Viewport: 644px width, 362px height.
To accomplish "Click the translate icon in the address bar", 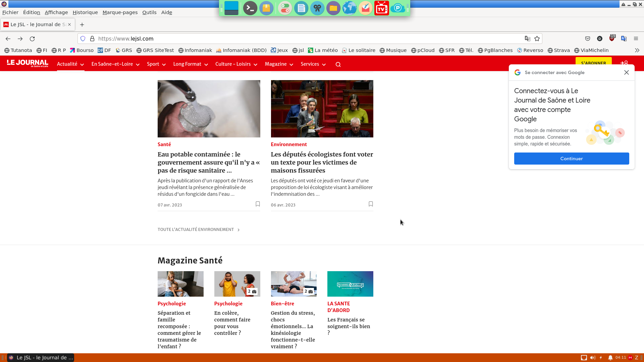I will pos(528,39).
